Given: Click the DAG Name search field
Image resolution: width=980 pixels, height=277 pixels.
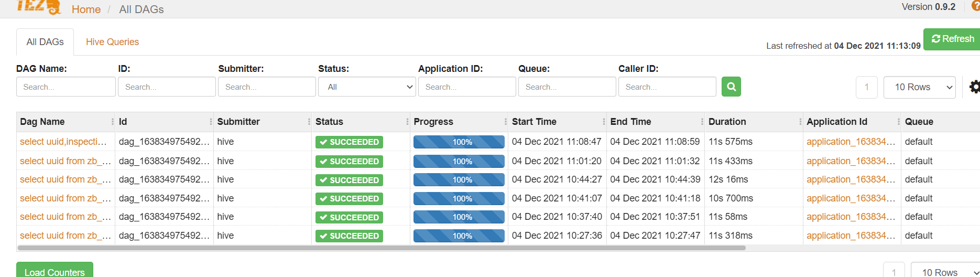Looking at the screenshot, I should coord(66,87).
